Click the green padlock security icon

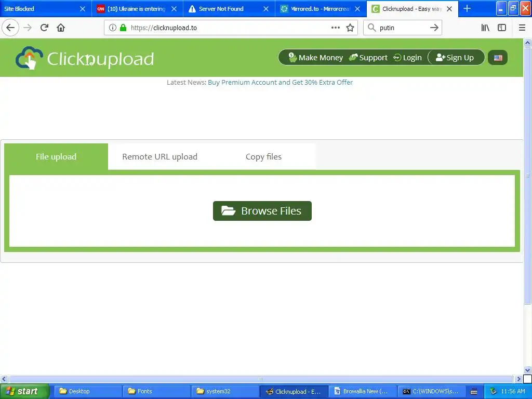pyautogui.click(x=123, y=28)
